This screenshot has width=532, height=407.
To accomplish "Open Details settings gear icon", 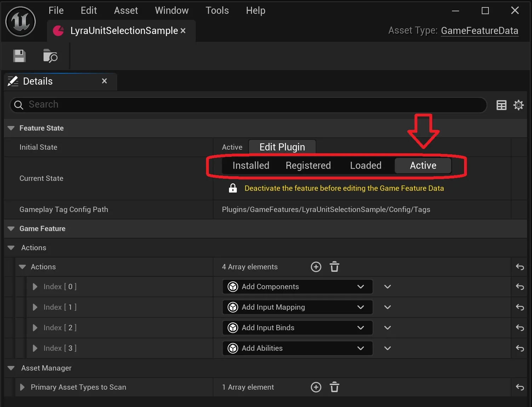I will [519, 105].
